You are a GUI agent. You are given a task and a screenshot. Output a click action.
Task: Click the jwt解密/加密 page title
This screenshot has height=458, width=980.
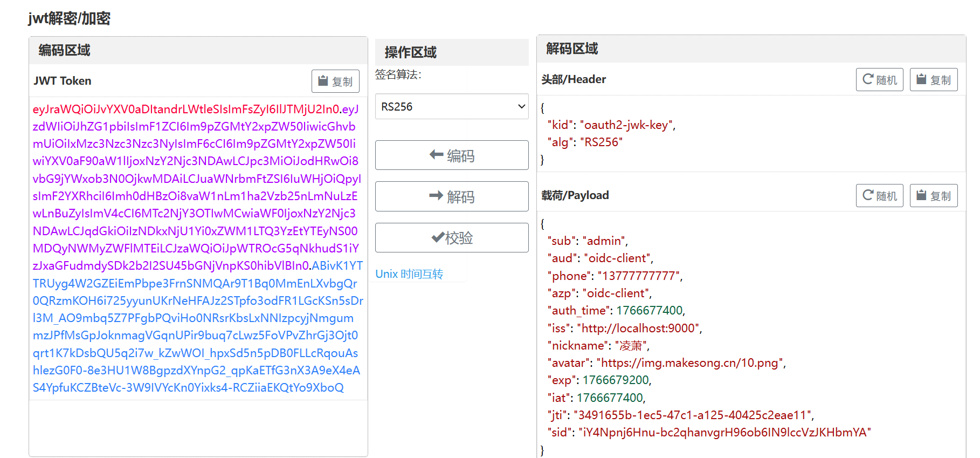click(x=69, y=19)
